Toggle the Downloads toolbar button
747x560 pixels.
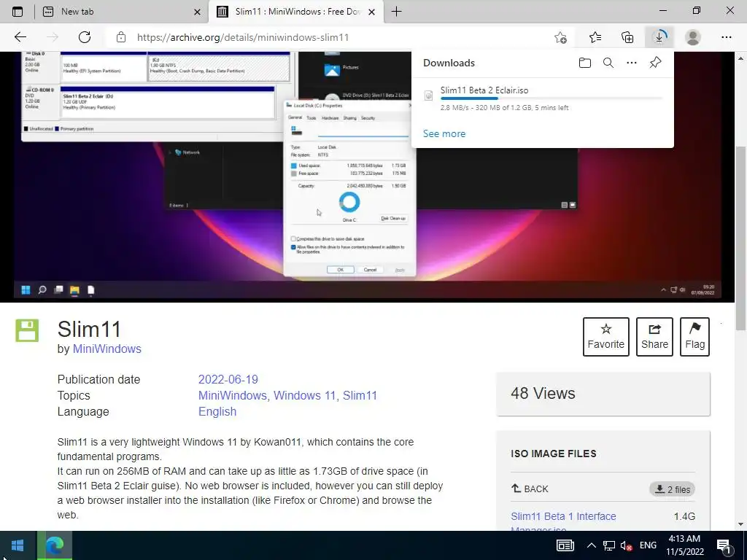659,37
